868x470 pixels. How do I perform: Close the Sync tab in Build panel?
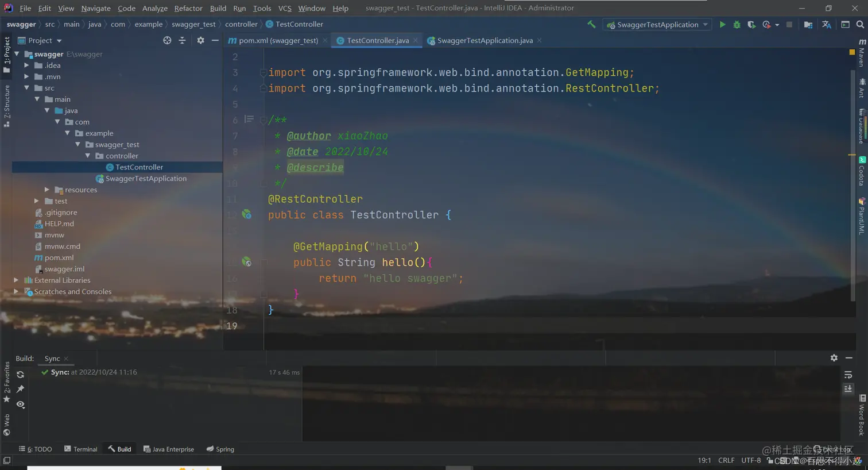(66, 359)
